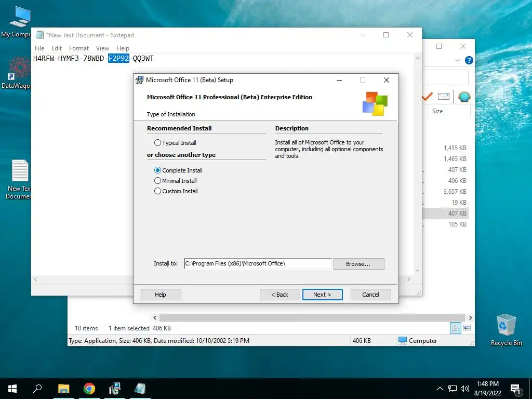Image resolution: width=532 pixels, height=399 pixels.
Task: Open the taskbar clock showing 1:48 PM
Action: [x=487, y=389]
